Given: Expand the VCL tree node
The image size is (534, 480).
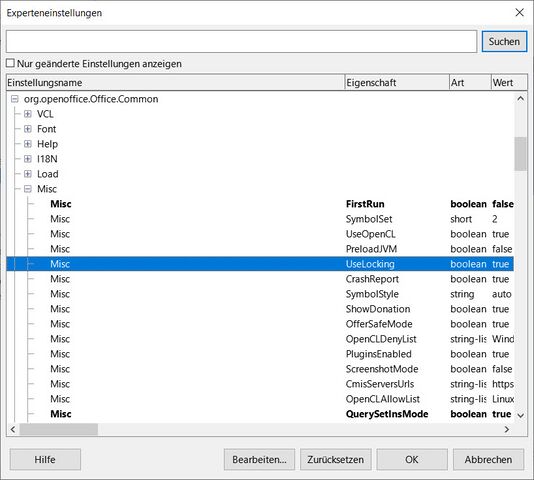Looking at the screenshot, I should 28,114.
